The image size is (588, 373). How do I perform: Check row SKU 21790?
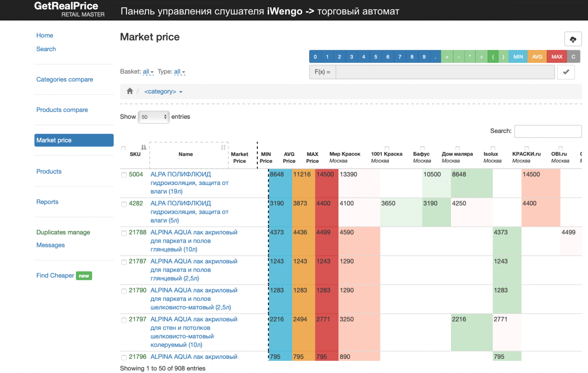click(124, 291)
